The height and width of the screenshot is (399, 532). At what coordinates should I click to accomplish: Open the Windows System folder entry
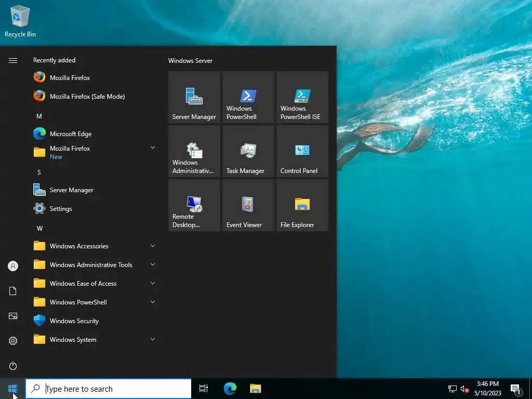click(x=95, y=340)
